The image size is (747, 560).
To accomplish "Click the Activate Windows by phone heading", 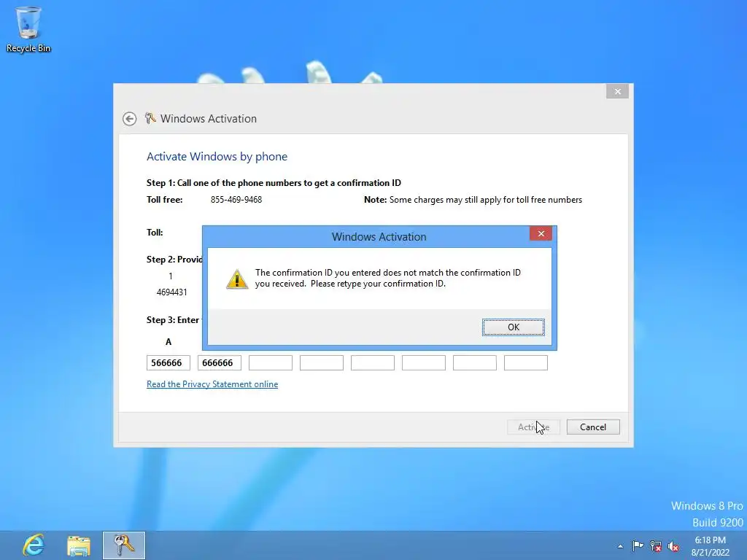I will (217, 157).
